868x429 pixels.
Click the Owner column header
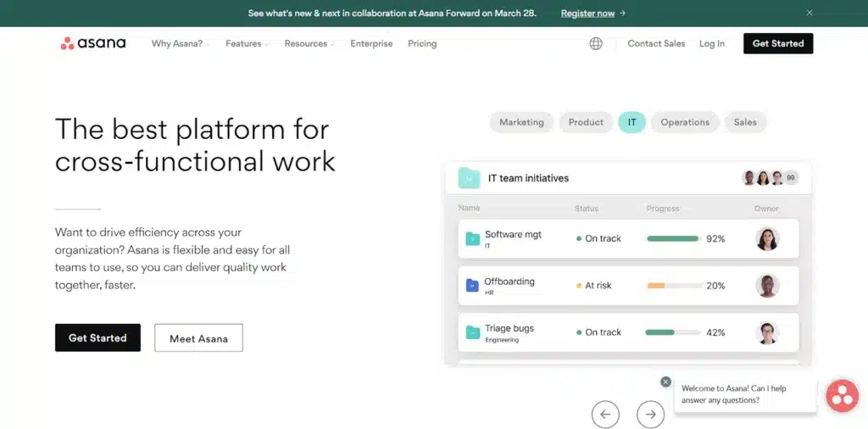coord(766,209)
